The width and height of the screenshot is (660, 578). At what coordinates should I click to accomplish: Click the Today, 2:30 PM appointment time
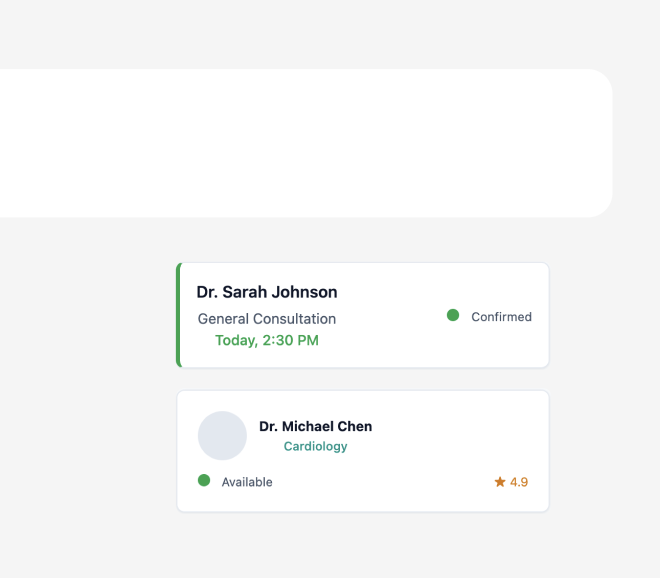click(x=267, y=341)
